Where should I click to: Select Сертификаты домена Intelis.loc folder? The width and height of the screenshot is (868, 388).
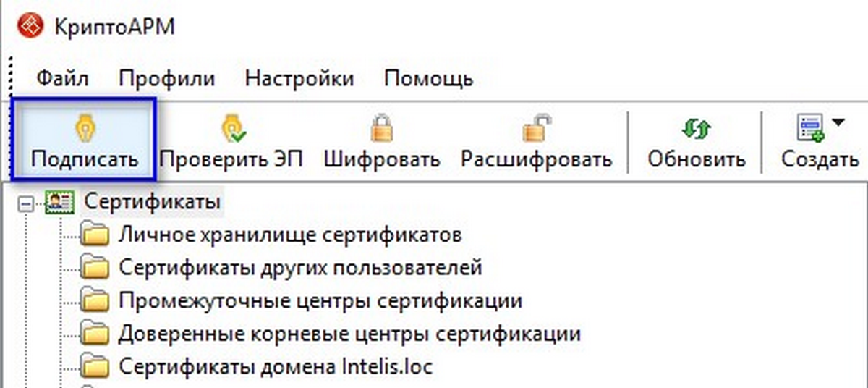[276, 366]
